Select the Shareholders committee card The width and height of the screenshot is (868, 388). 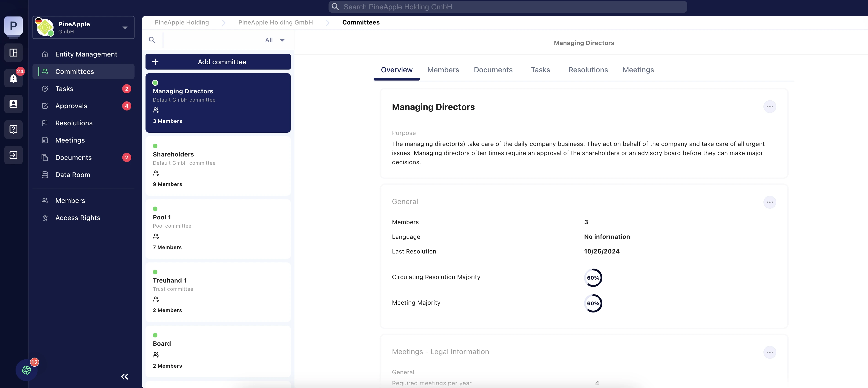point(218,166)
